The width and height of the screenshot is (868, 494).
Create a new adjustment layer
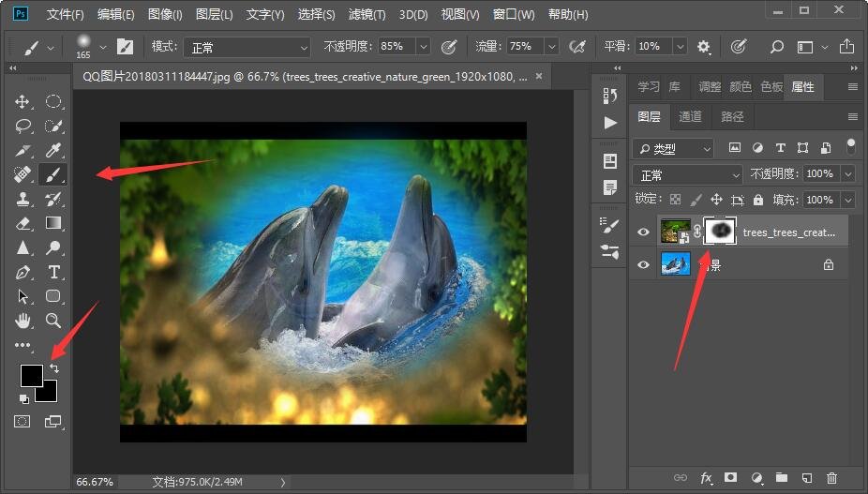point(756,477)
